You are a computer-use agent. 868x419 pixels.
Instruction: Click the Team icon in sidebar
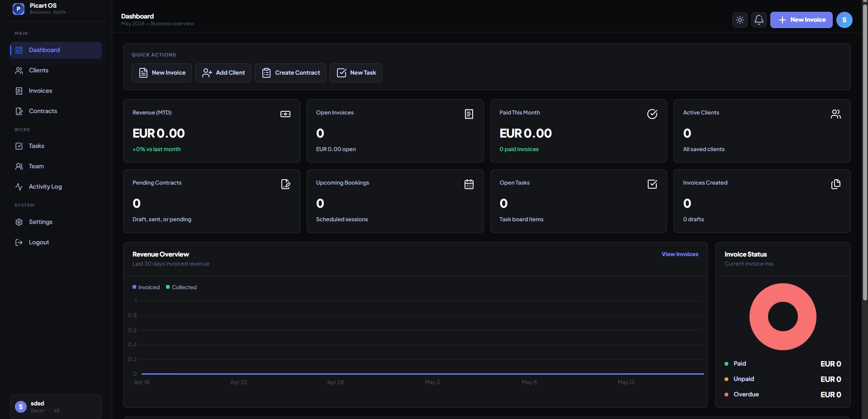(19, 167)
